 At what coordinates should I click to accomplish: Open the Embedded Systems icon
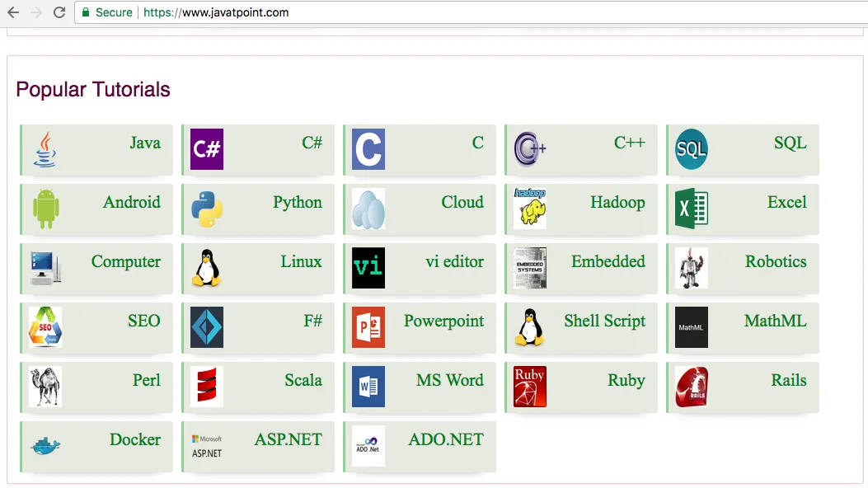[x=530, y=268]
